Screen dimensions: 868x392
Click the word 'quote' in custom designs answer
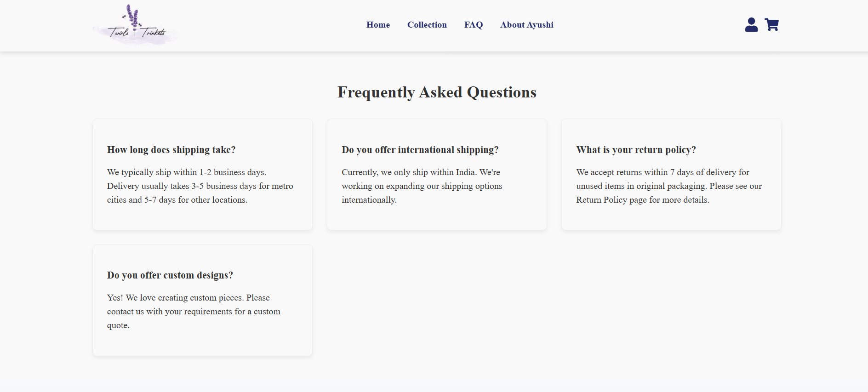(x=118, y=325)
